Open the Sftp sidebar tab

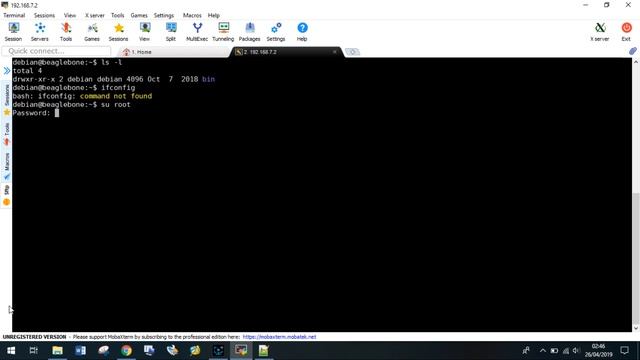coord(7,195)
